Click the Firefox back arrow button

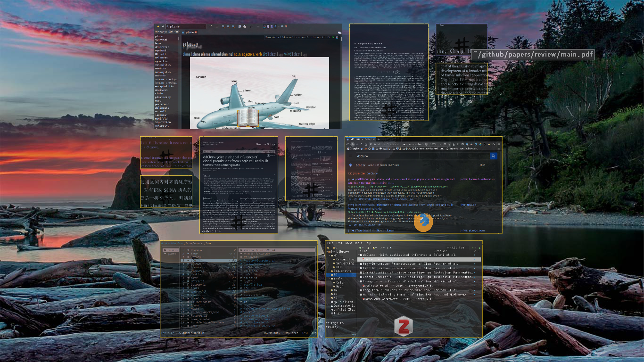pyautogui.click(x=353, y=144)
